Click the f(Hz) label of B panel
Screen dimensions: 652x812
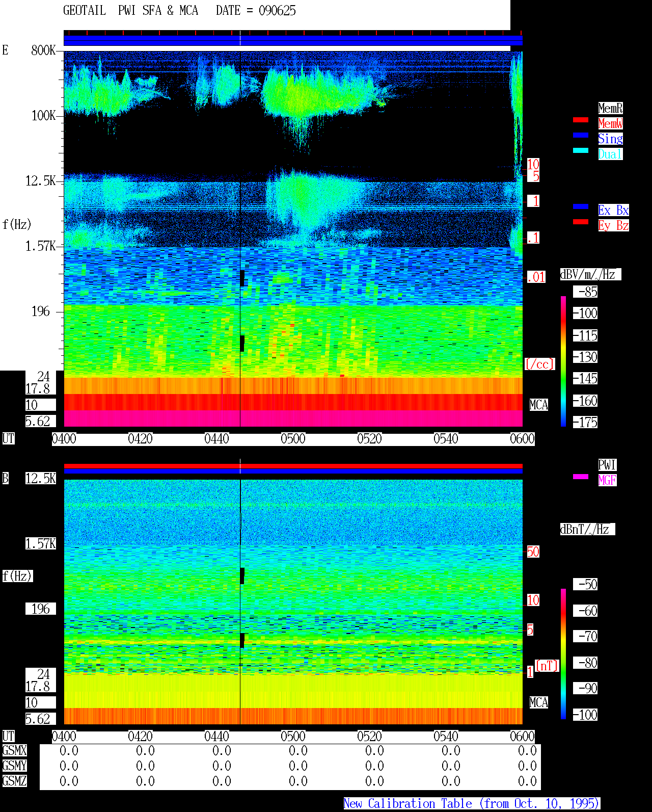tap(17, 576)
